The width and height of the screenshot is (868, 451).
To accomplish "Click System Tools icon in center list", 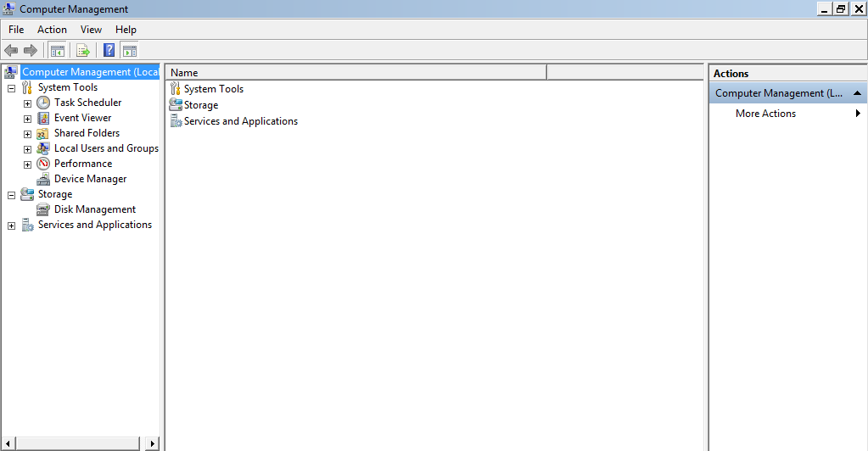I will pos(176,88).
